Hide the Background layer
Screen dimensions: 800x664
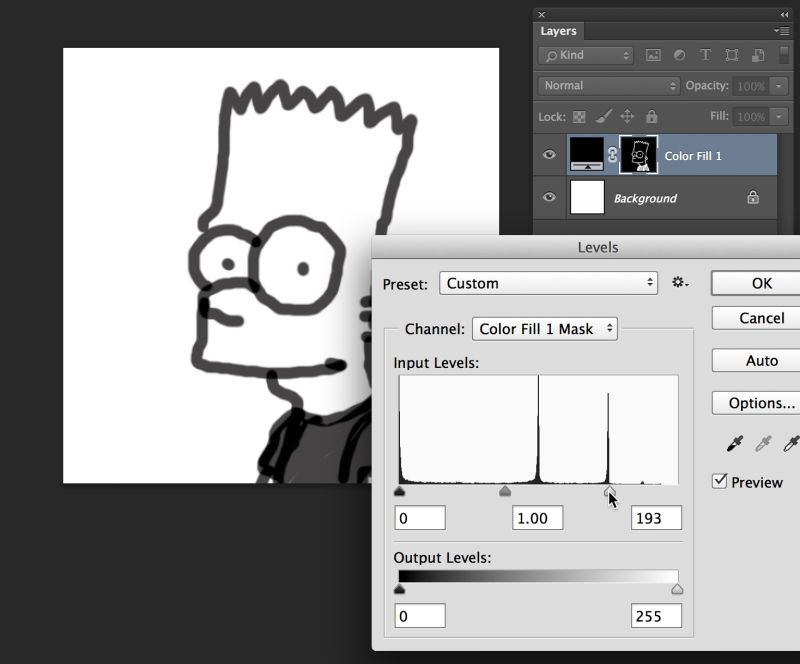tap(549, 196)
